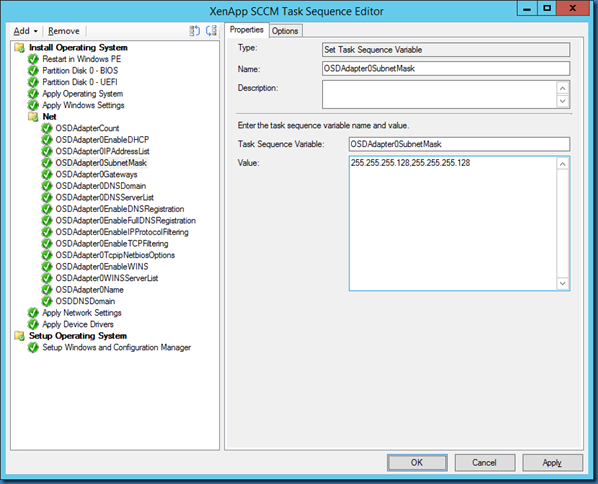Click green check icon beside Restart in Windows PE
The height and width of the screenshot is (484, 598).
point(33,59)
